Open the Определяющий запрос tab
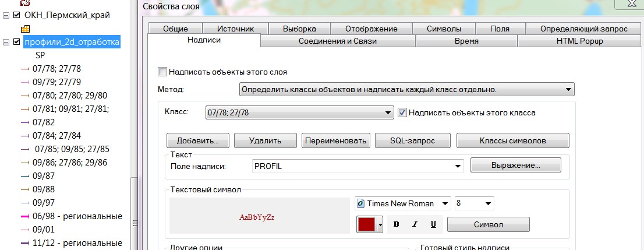Image resolution: width=644 pixels, height=250 pixels. point(583,29)
